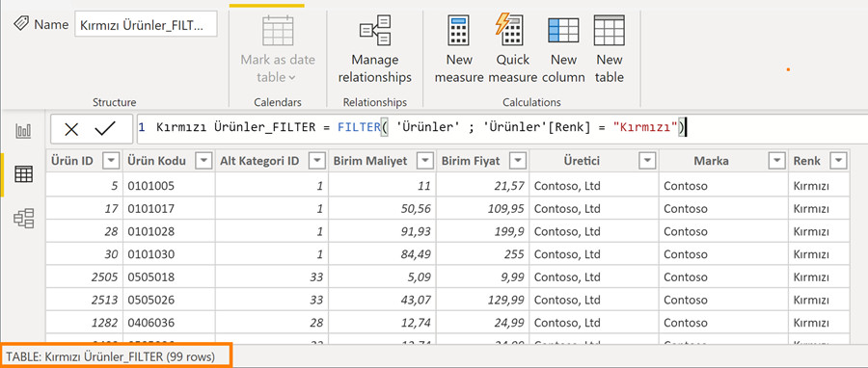This screenshot has width=868, height=368.
Task: Click cell with Ürün Kodu 0505026
Action: tap(169, 300)
